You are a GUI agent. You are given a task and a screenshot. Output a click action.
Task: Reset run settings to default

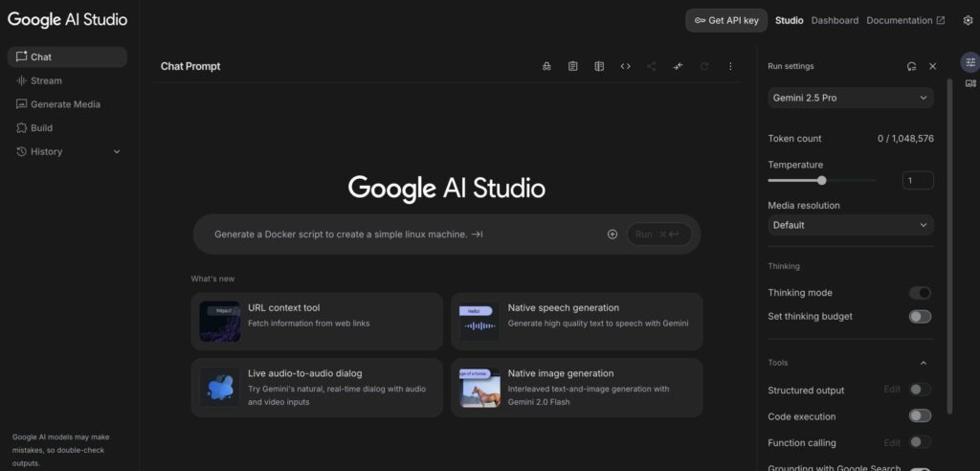tap(911, 66)
